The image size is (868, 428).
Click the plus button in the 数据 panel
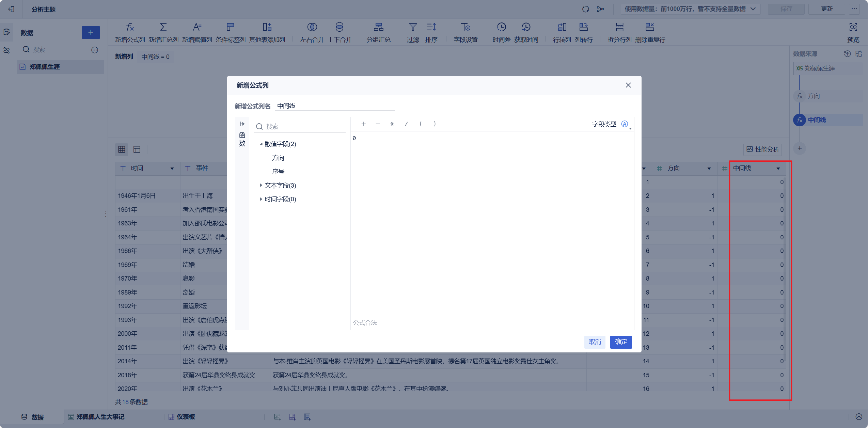click(91, 32)
